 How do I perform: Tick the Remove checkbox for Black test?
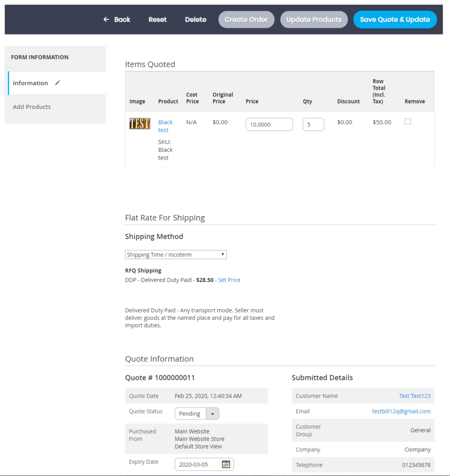[408, 121]
